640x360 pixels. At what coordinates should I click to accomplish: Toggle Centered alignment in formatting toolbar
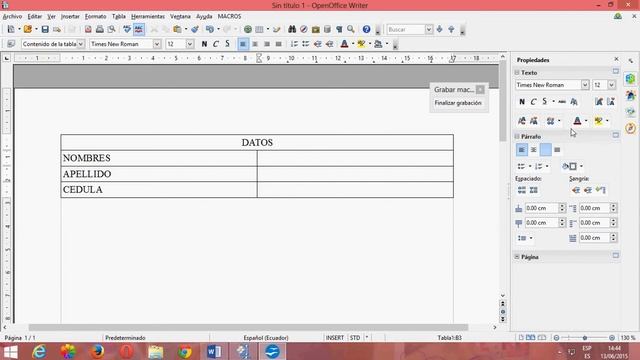[255, 44]
